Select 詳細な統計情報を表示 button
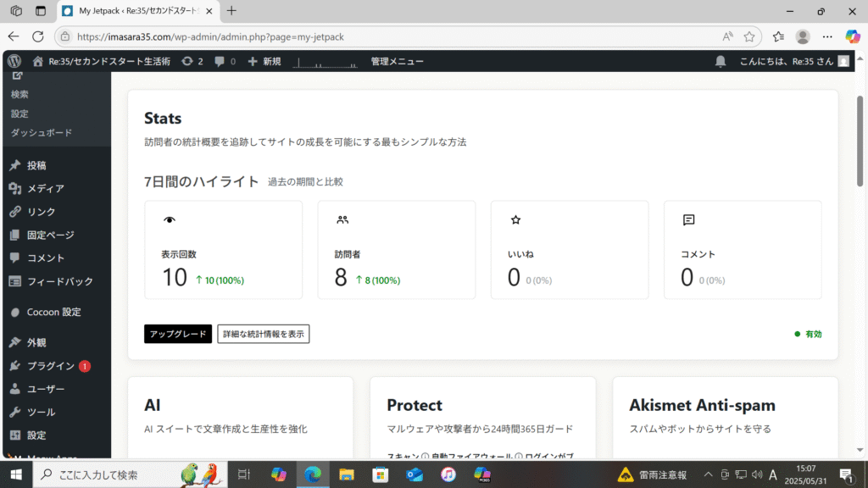 click(264, 334)
